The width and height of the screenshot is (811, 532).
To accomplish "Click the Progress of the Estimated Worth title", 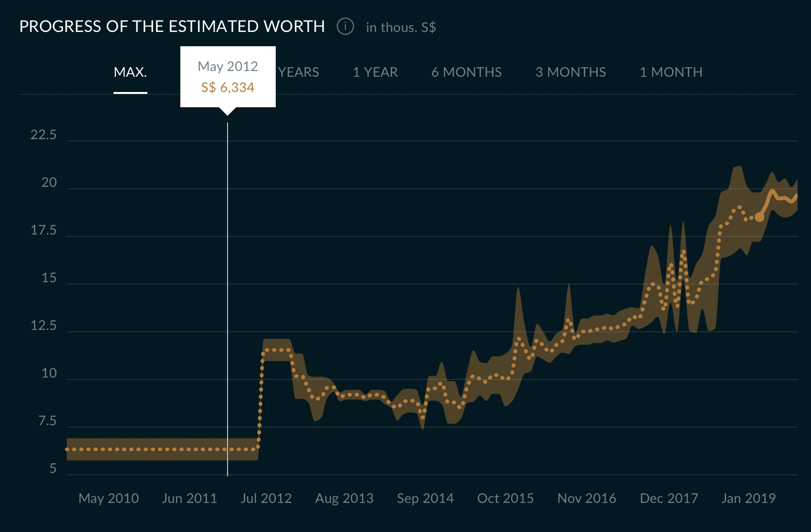I will [x=172, y=26].
